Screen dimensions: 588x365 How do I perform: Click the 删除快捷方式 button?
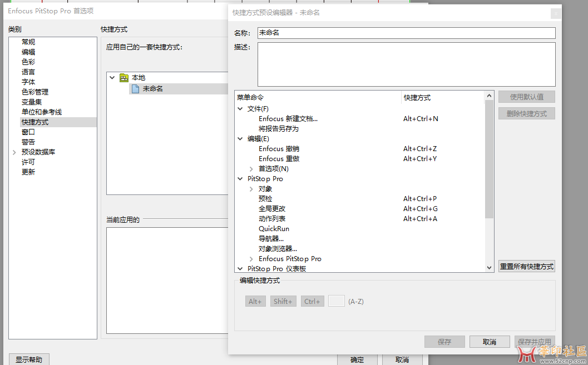tap(526, 113)
